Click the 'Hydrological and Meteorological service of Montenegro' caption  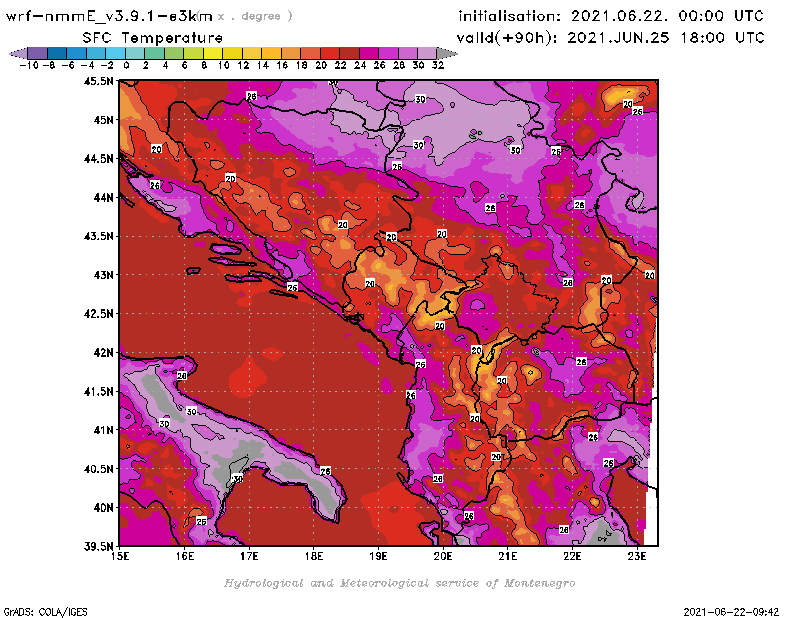pos(399,583)
